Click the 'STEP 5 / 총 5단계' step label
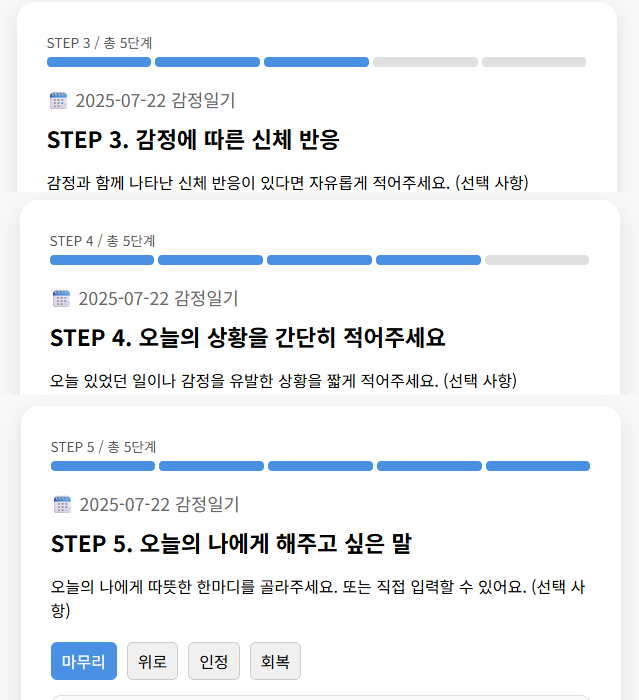This screenshot has height=700, width=639. click(103, 447)
